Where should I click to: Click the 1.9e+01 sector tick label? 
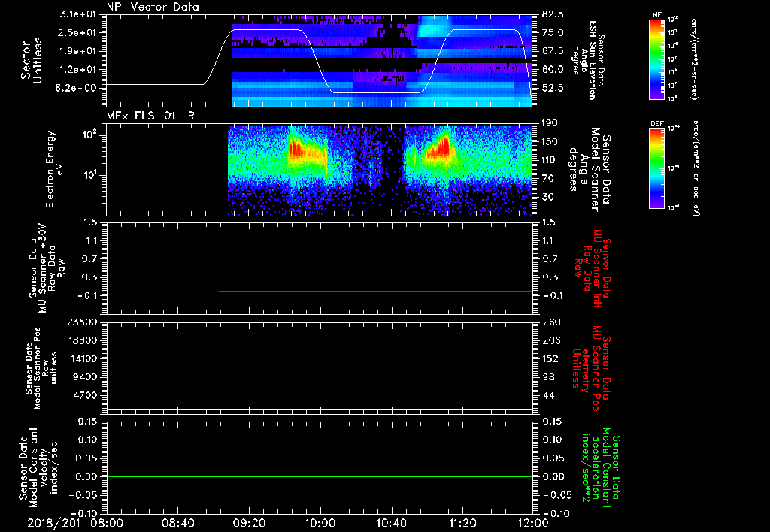pyautogui.click(x=78, y=51)
